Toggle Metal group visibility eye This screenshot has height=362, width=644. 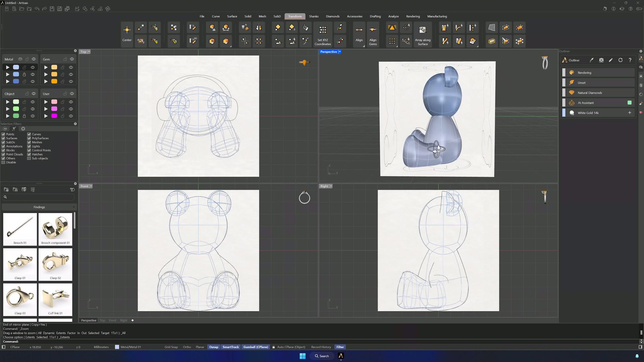(33, 59)
